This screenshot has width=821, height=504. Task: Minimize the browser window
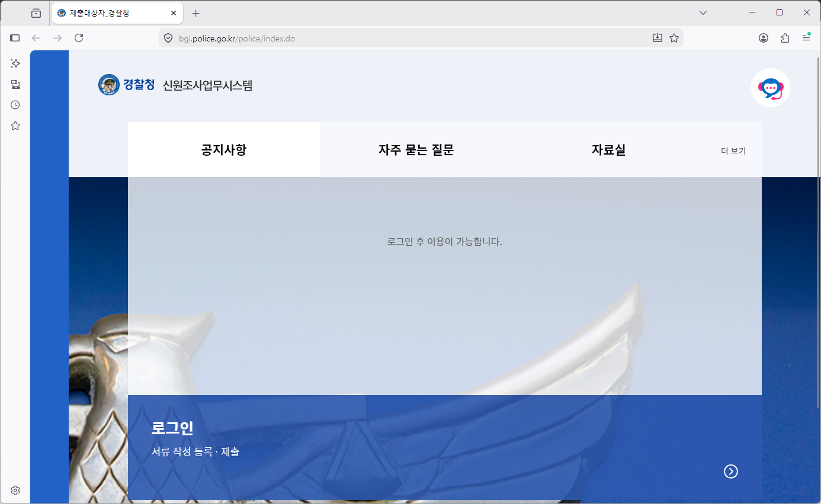click(x=752, y=12)
